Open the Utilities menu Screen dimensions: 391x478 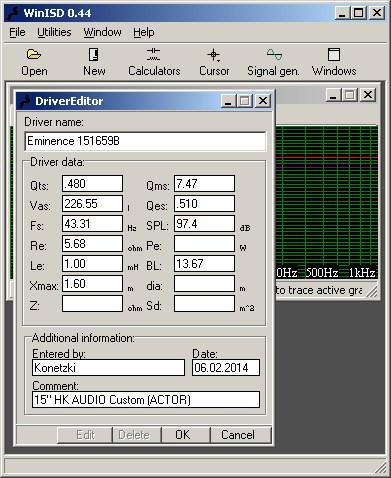(54, 32)
